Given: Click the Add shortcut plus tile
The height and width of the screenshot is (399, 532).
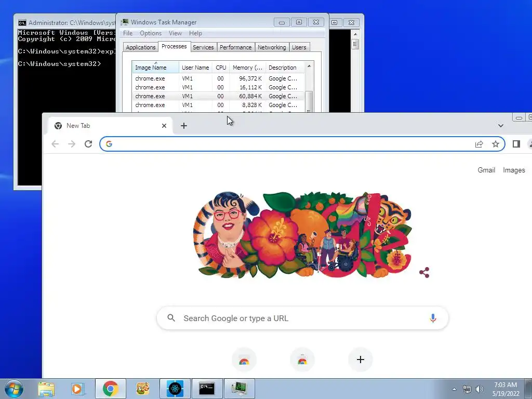Looking at the screenshot, I should point(361,360).
